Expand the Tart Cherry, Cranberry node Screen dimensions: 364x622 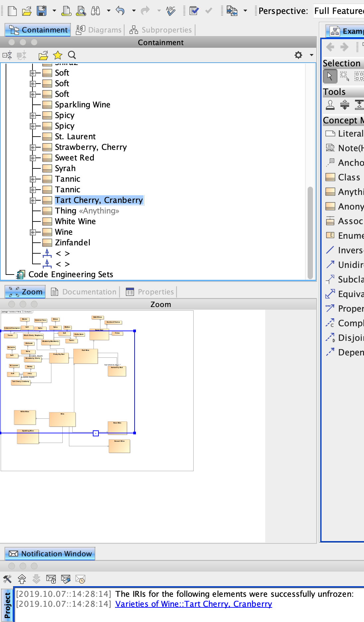[32, 201]
